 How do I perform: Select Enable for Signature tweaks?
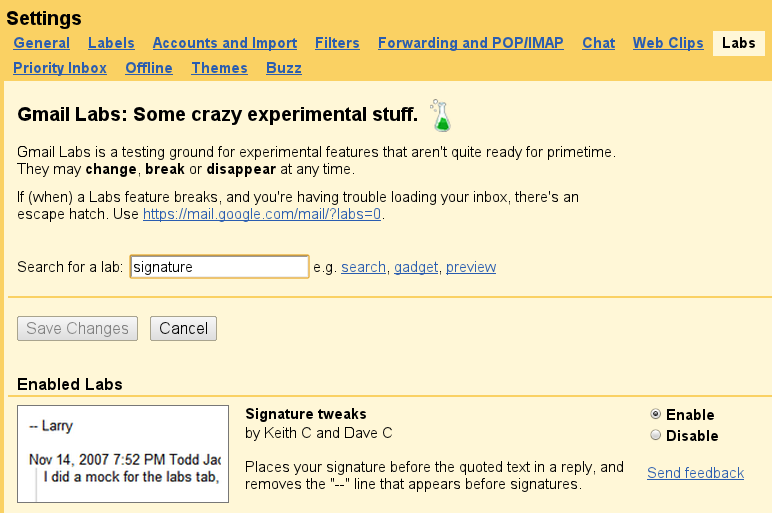(x=655, y=414)
